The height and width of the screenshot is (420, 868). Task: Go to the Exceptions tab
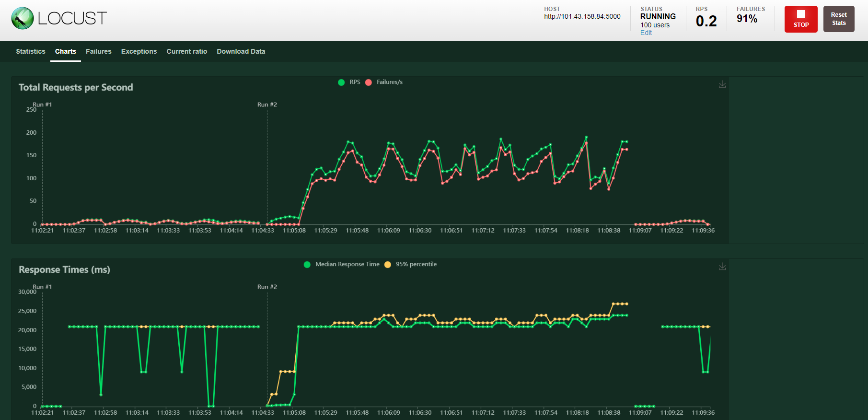pyautogui.click(x=139, y=51)
